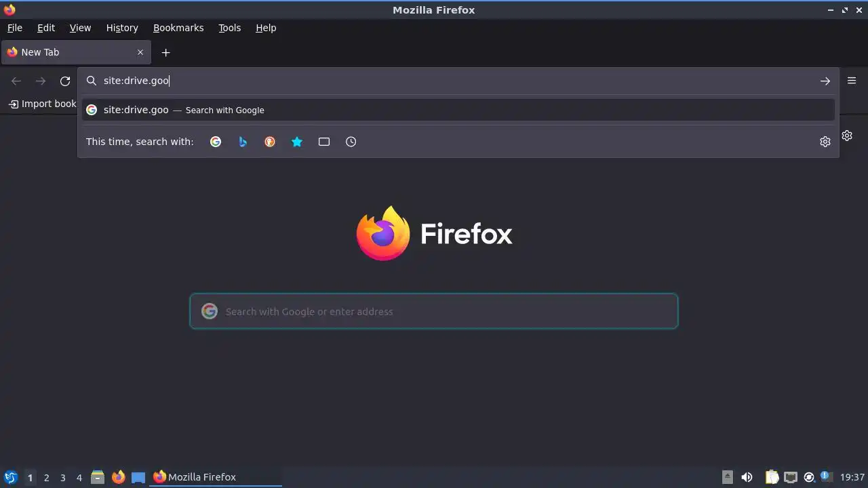Switch to workspace 3
The width and height of the screenshot is (868, 488).
click(62, 477)
